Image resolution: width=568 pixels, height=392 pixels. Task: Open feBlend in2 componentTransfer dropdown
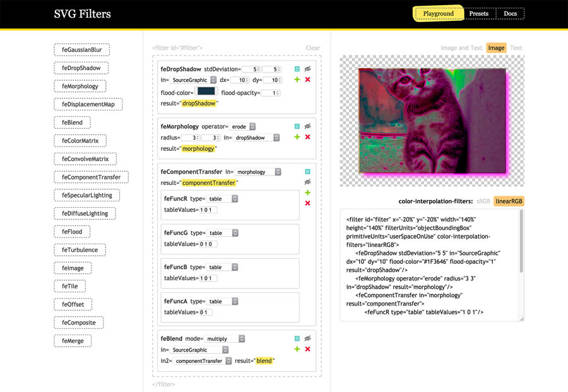click(203, 361)
